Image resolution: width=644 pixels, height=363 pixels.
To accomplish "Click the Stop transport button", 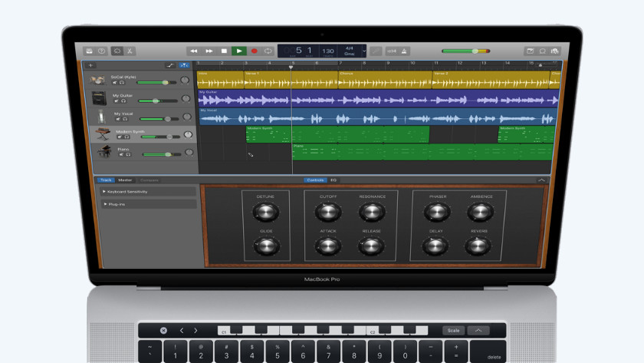I will [224, 51].
